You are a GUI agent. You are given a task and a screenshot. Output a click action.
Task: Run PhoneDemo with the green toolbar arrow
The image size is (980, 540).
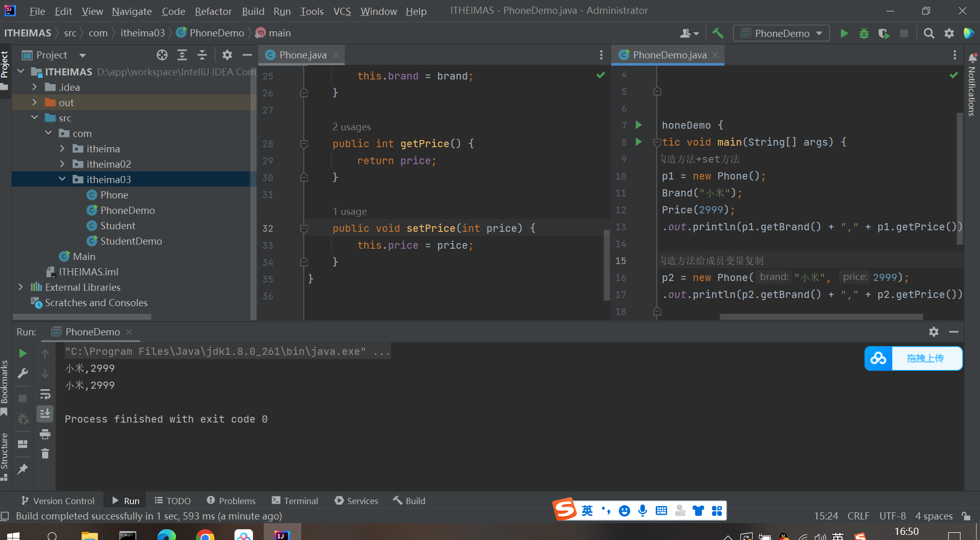(x=844, y=33)
